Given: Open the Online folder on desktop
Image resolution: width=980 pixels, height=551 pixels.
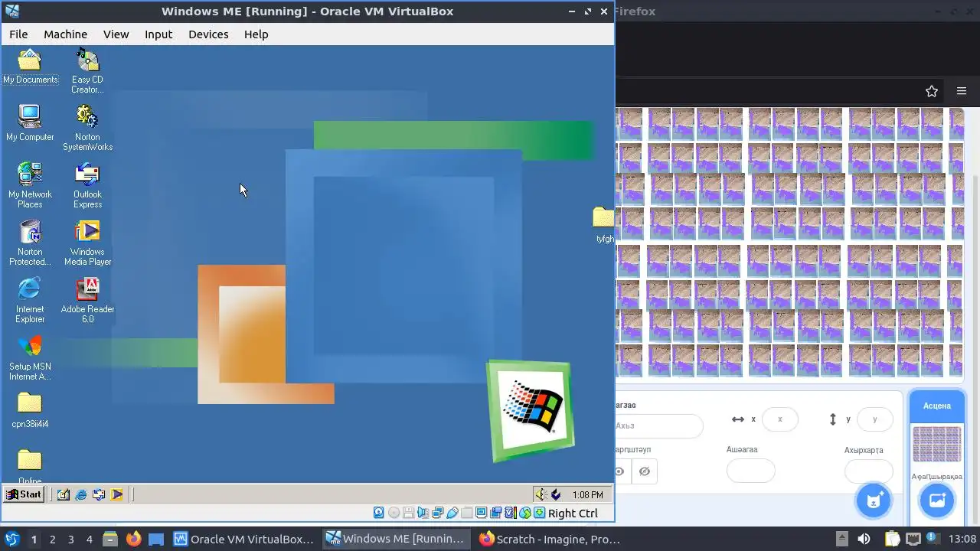Looking at the screenshot, I should (30, 466).
